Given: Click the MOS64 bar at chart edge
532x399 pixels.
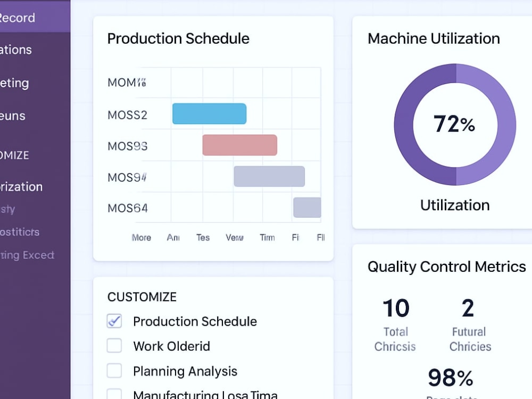Looking at the screenshot, I should tap(307, 207).
